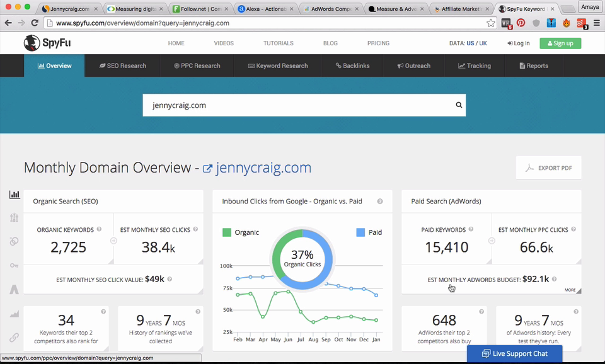Click help icon beside Paid Keywords
Screen dimensions: 605x364
(x=471, y=229)
